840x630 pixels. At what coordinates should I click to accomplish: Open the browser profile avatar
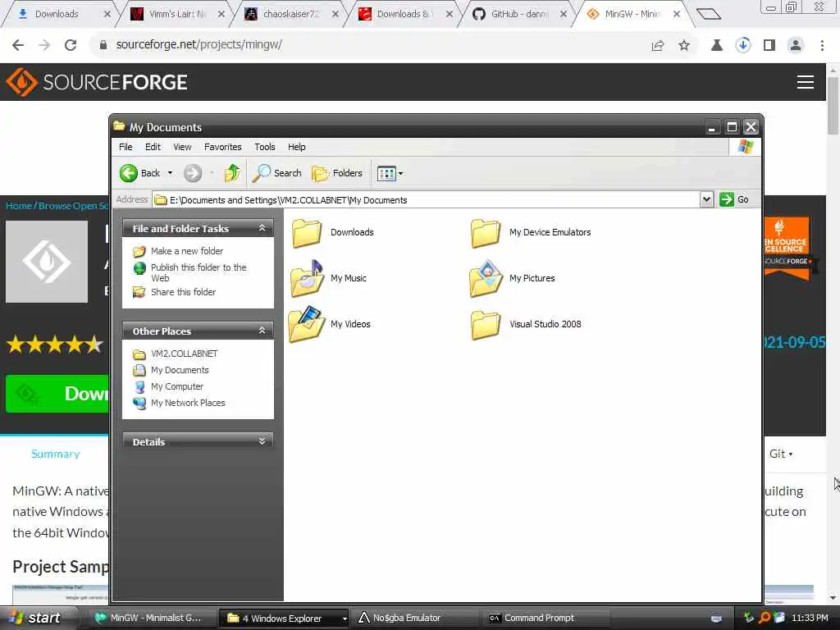[x=796, y=46]
